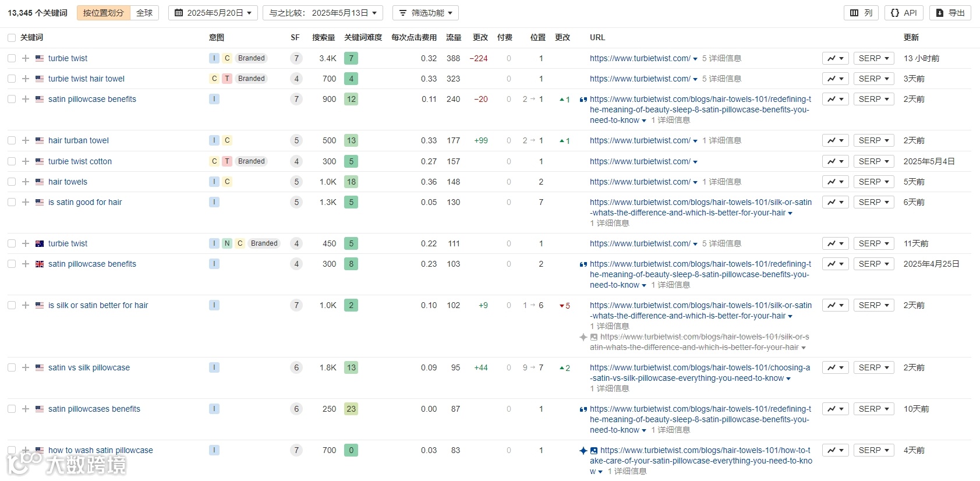This screenshot has width=980, height=481.
Task: Switch to the 按位置划分 tab
Action: click(x=103, y=13)
